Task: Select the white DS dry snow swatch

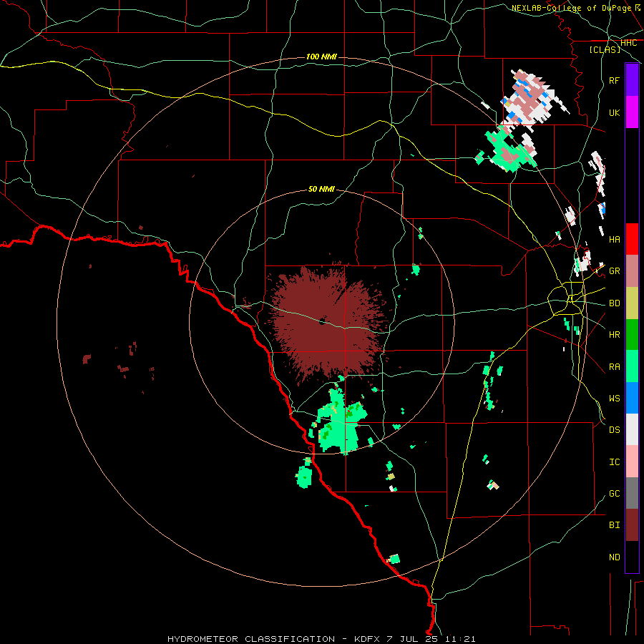Action: 632,429
